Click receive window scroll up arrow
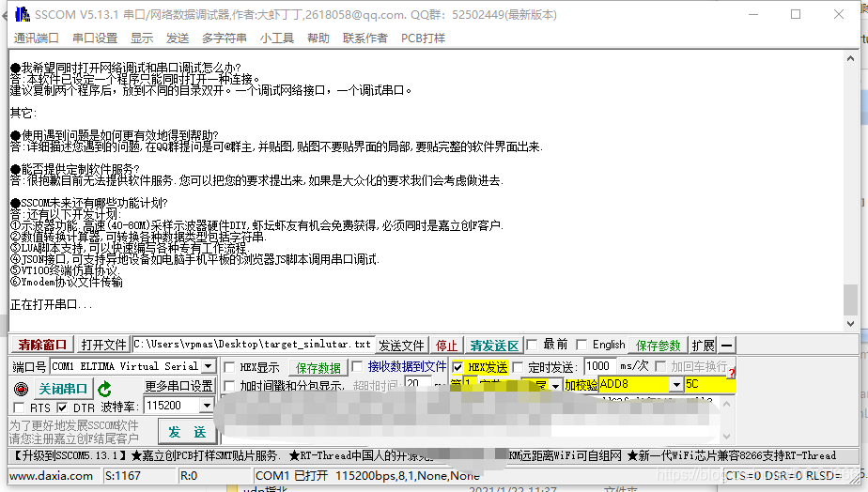Viewport: 868px width, 492px height. click(x=850, y=58)
